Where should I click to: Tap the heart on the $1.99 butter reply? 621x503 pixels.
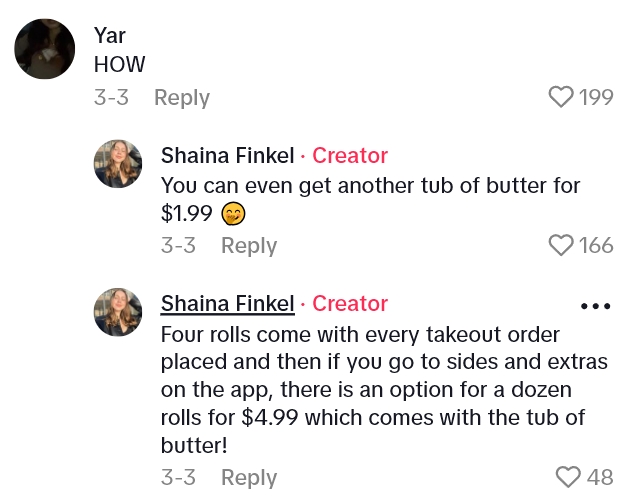(x=562, y=245)
